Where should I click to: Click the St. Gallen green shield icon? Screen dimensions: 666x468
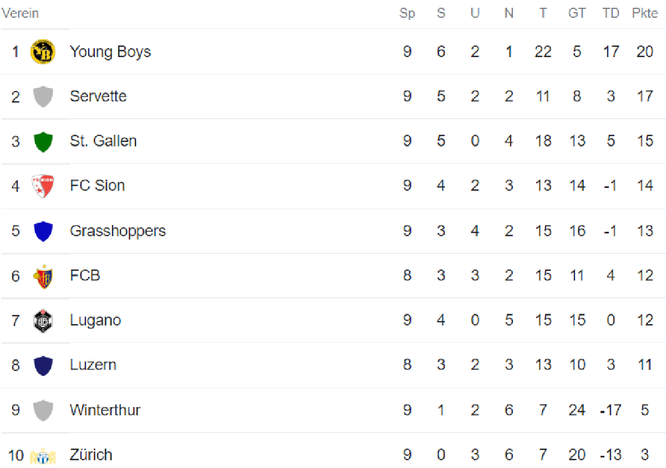pyautogui.click(x=43, y=141)
